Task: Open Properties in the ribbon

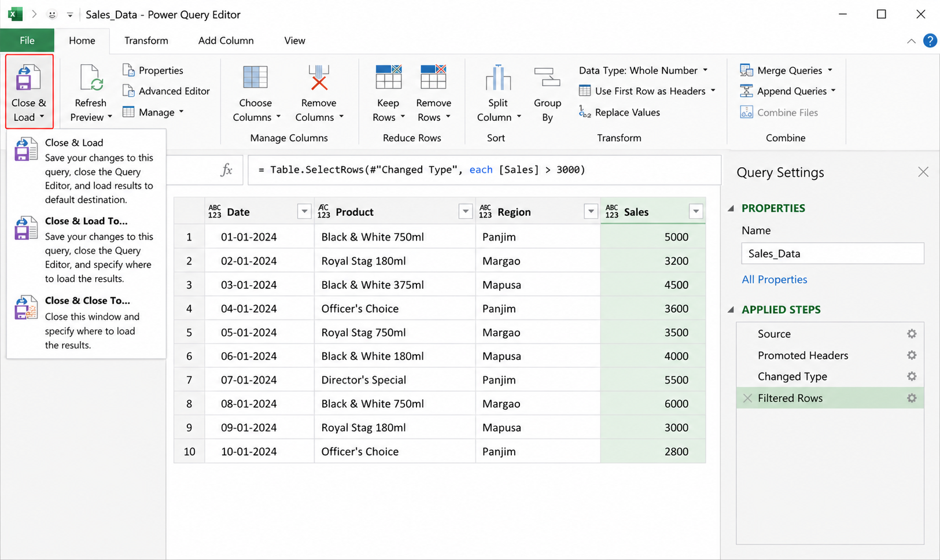Action: coord(153,70)
